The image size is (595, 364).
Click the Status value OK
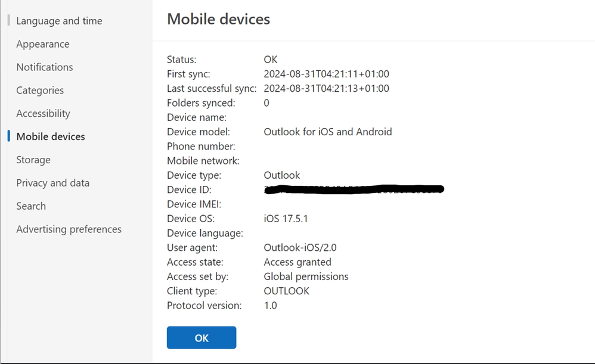(270, 59)
